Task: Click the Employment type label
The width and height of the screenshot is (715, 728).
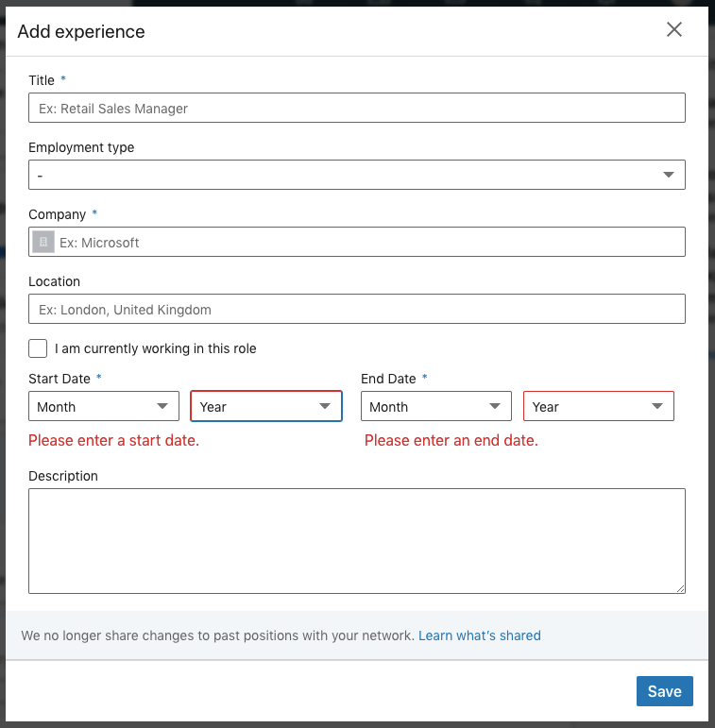Action: [x=81, y=147]
